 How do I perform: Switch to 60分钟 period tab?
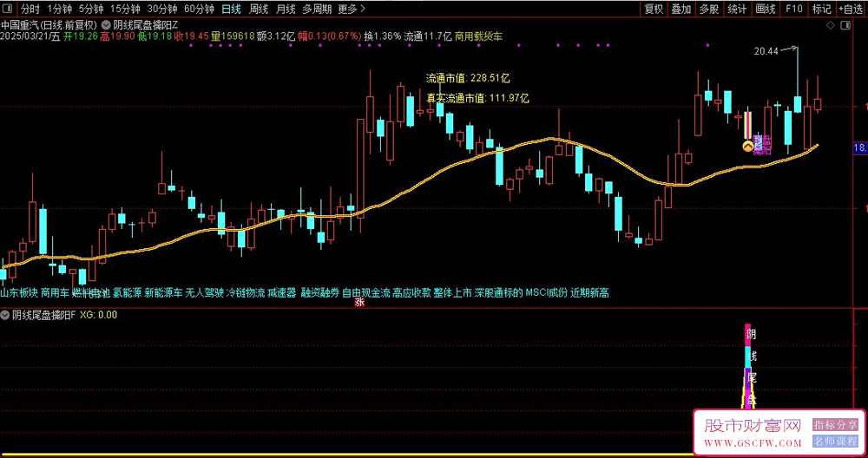pos(199,9)
